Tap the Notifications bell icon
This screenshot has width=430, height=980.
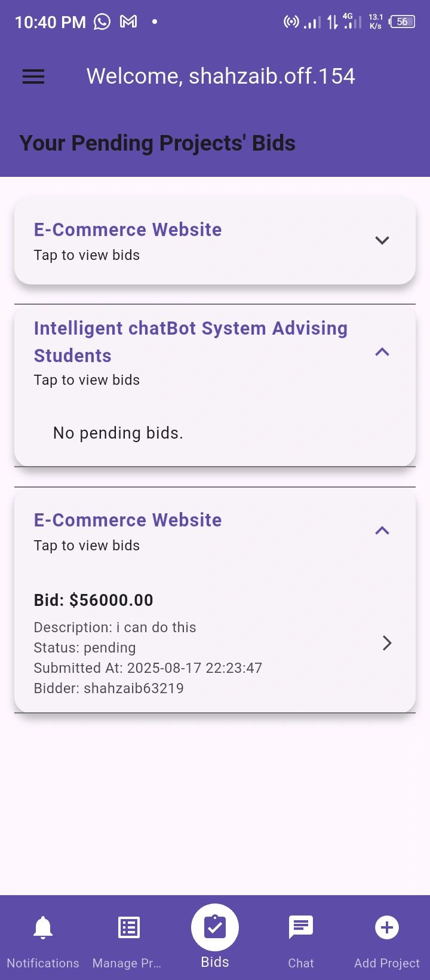coord(43,927)
